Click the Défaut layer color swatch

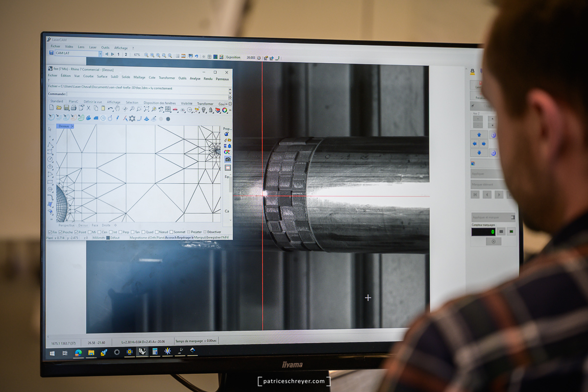click(108, 238)
